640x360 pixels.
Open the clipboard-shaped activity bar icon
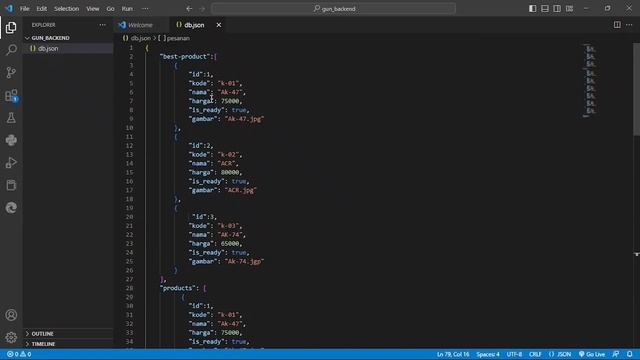pyautogui.click(x=11, y=185)
